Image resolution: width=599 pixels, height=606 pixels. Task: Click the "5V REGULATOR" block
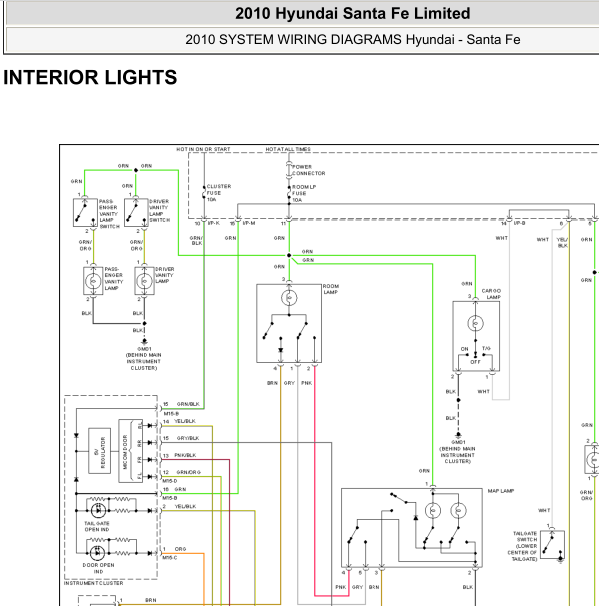click(99, 451)
